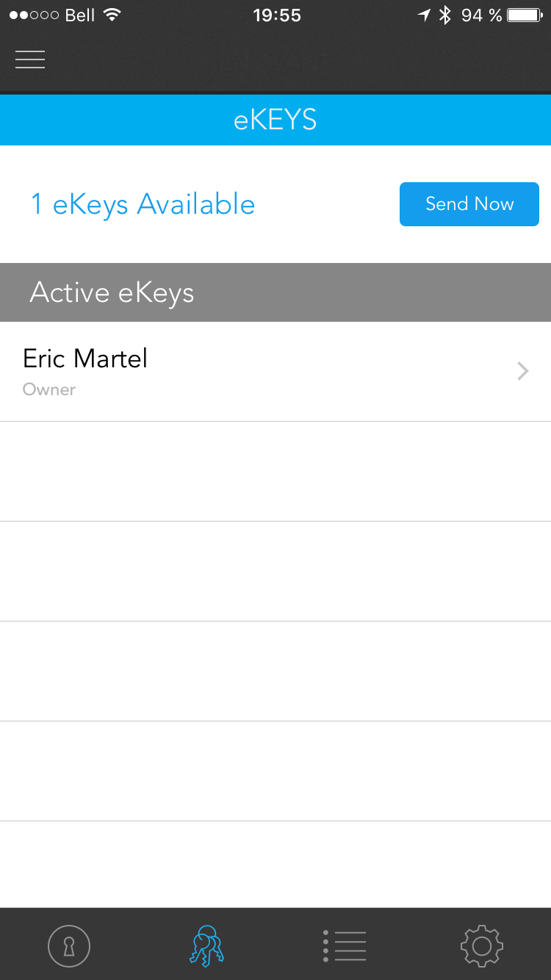Tap the Bell carrier label

tap(80, 15)
